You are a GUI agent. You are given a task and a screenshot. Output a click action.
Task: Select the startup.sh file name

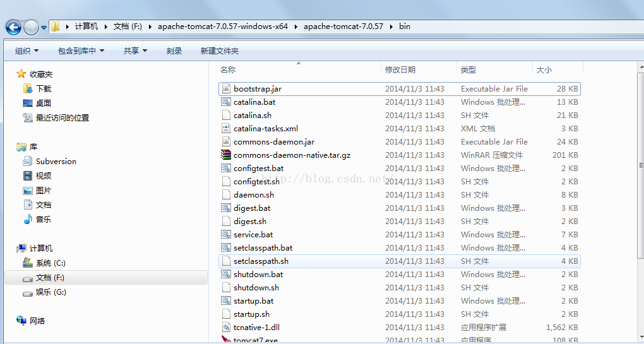point(252,314)
